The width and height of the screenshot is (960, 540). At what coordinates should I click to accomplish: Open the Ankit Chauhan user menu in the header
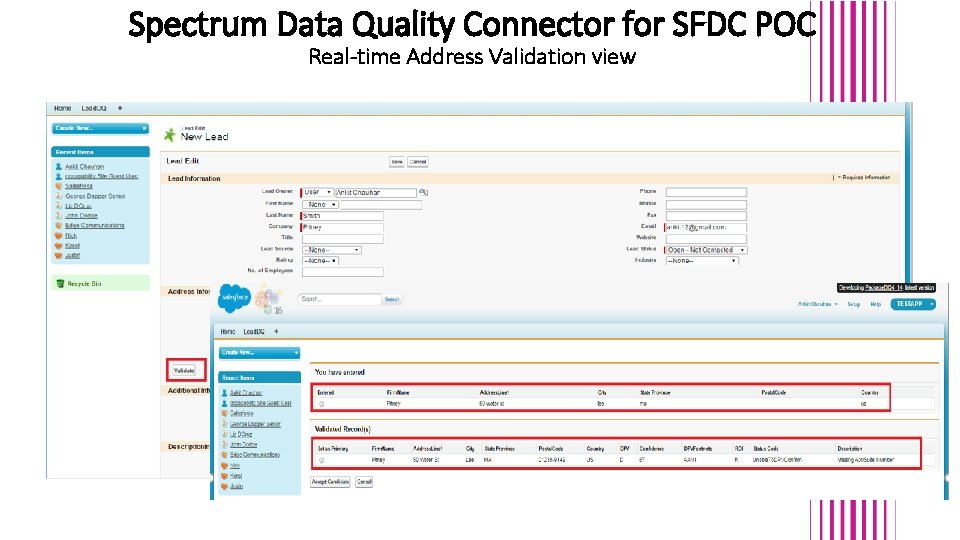tap(818, 304)
